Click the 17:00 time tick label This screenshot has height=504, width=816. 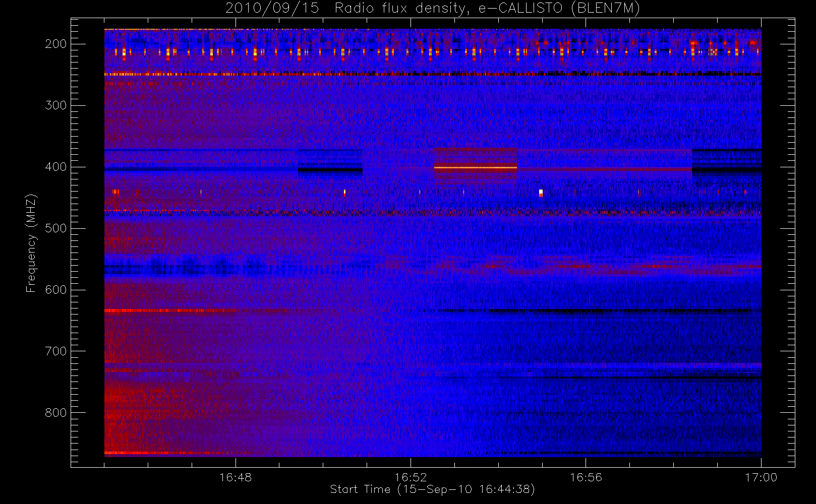pos(761,477)
